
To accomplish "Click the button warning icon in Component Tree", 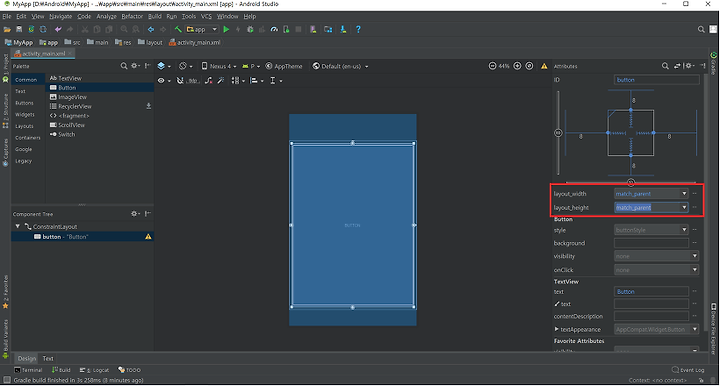I will (148, 237).
